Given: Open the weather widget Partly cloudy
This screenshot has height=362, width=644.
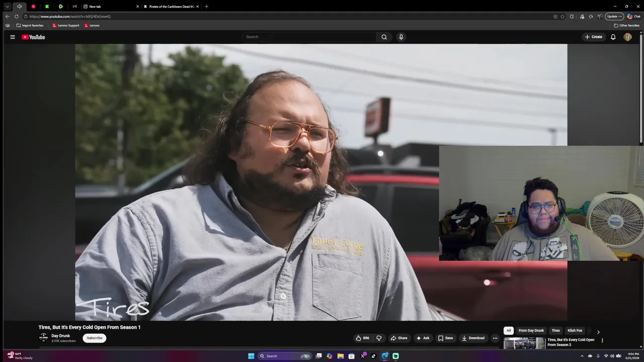Looking at the screenshot, I should (x=20, y=356).
